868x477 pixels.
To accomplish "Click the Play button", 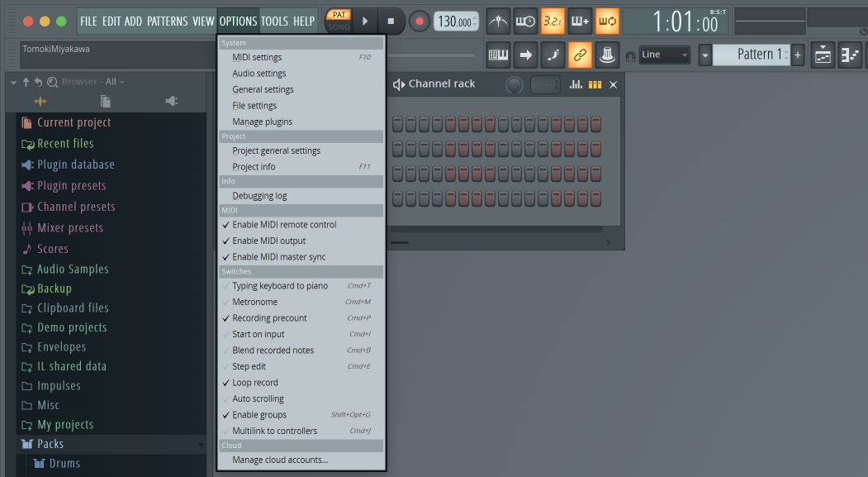I will (365, 21).
